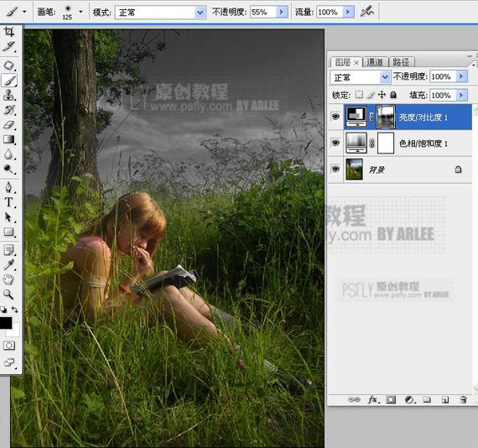This screenshot has width=478, height=448.
Task: Select the Slice tool
Action: click(9, 46)
